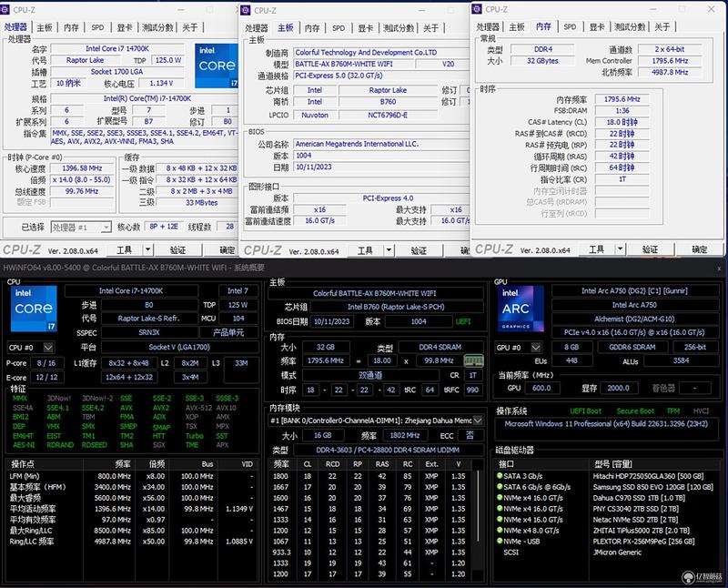This screenshot has width=728, height=588.
Task: Click the AVX2 feature flag in the 特征 list
Action: point(161,408)
